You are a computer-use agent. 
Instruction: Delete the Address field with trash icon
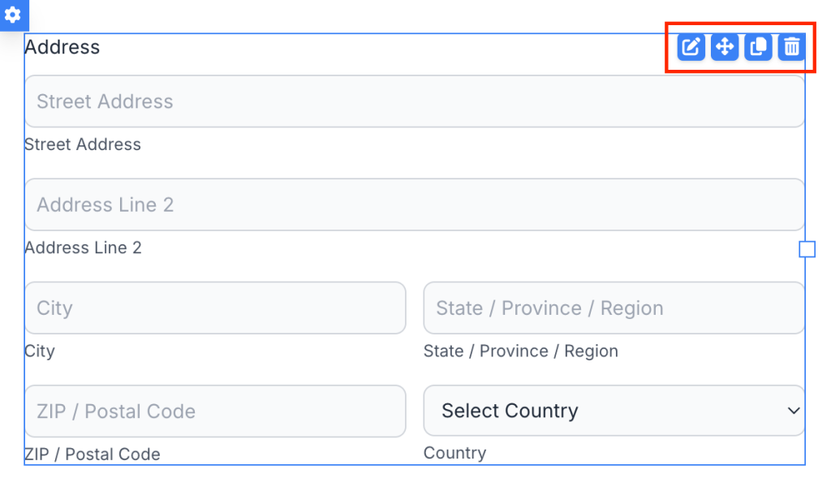(791, 48)
